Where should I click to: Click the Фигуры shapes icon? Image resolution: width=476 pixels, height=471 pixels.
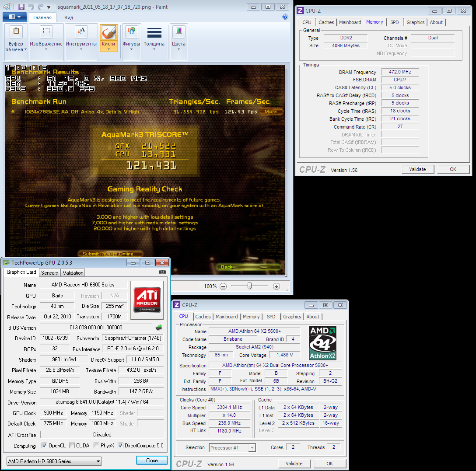pos(131,31)
